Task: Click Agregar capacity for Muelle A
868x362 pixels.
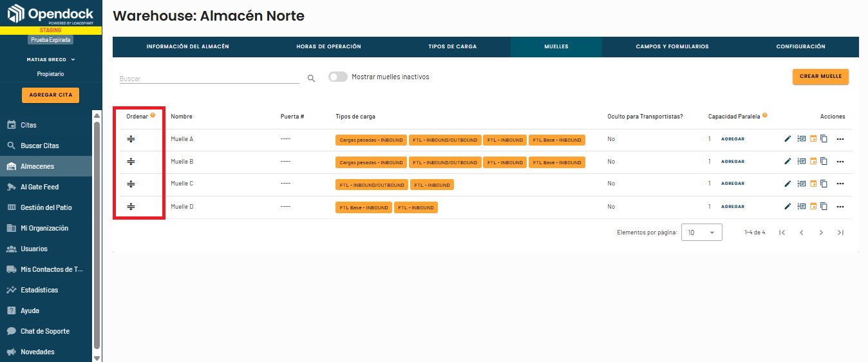Action: [x=733, y=139]
